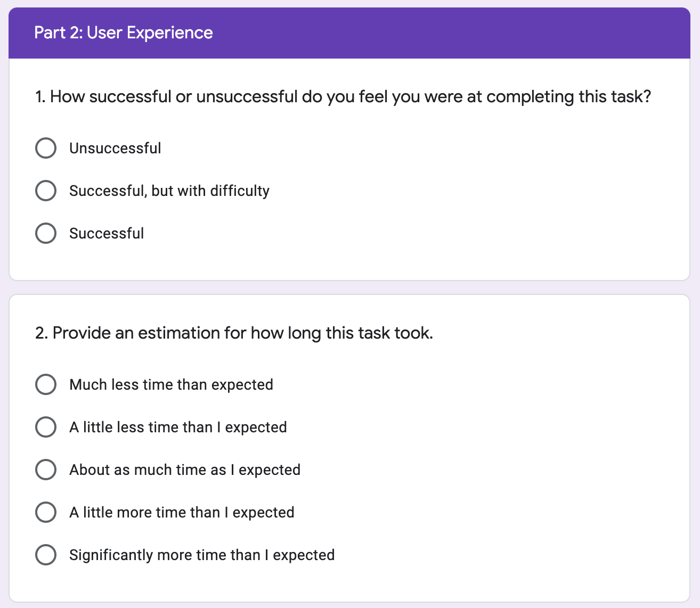Tick "Significantly more time" radio button
Screen dimensions: 700x608
click(46, 555)
